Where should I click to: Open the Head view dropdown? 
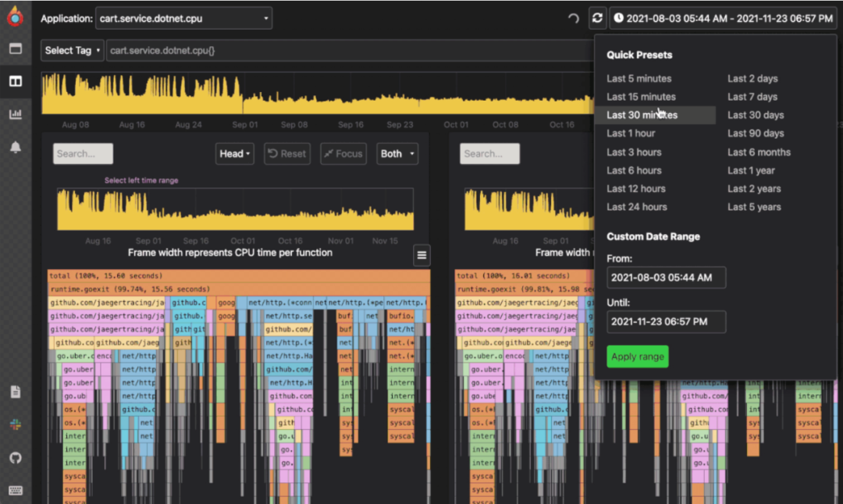[234, 154]
